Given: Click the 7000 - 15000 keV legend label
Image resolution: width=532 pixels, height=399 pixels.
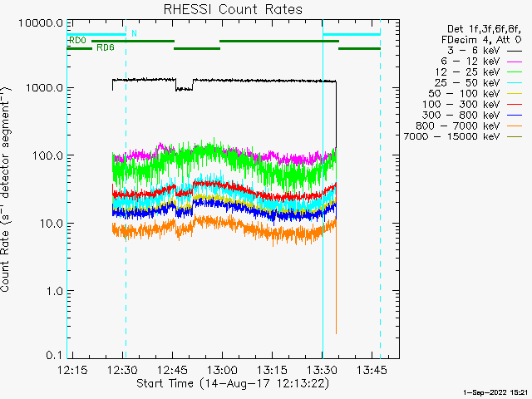Looking at the screenshot, I should coord(451,136).
